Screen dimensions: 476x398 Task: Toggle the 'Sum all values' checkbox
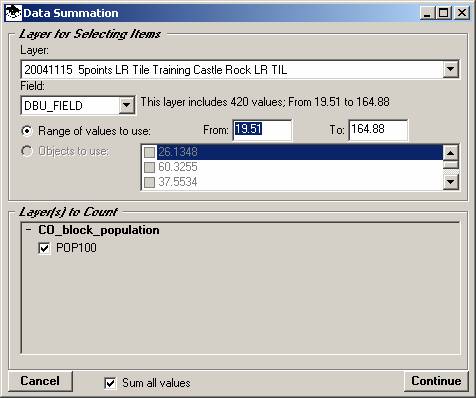pyautogui.click(x=110, y=383)
